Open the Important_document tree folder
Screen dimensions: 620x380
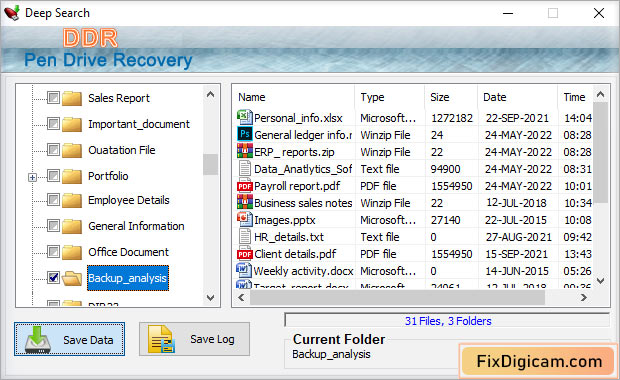[139, 124]
